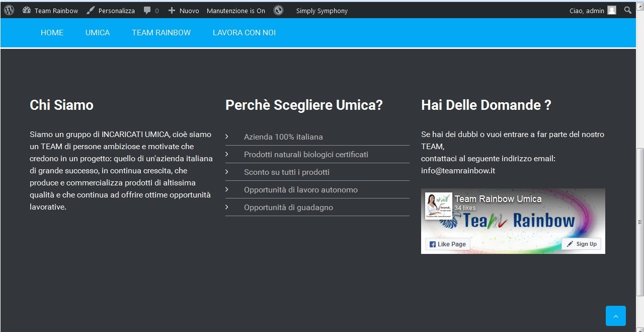Click the Personalizza paintbrush icon
Image resolution: width=644 pixels, height=332 pixels.
click(x=91, y=10)
